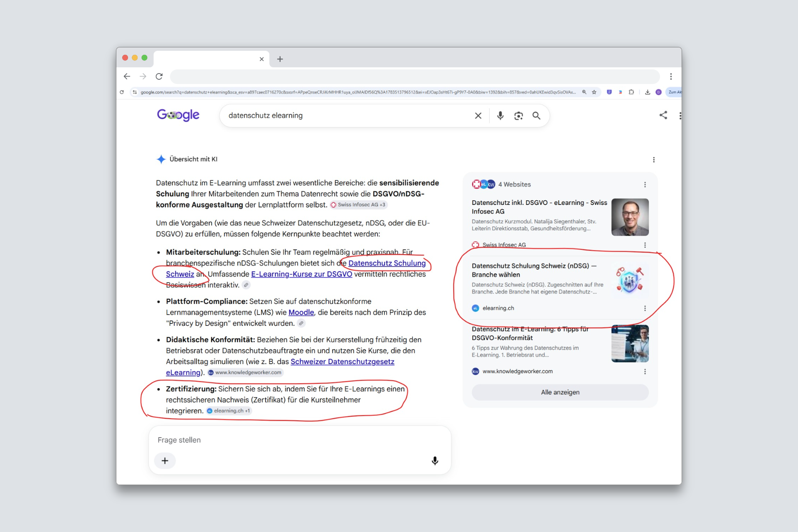Image resolution: width=798 pixels, height=532 pixels.
Task: Click the empty outer browser address bar
Action: tap(415, 76)
